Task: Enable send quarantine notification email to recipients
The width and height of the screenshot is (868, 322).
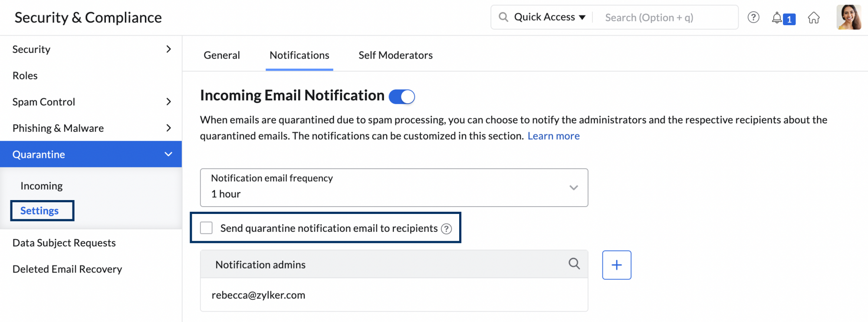Action: click(206, 227)
